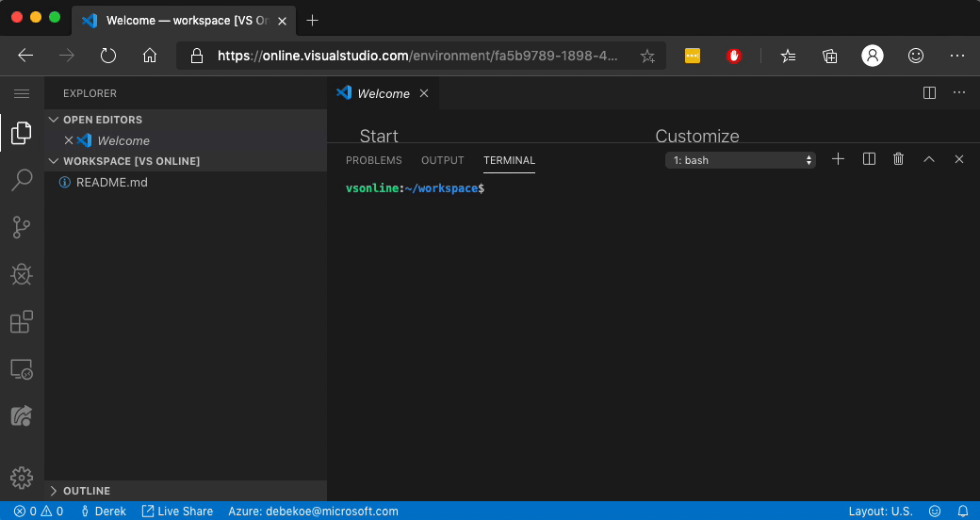980x520 pixels.
Task: Open browser profile avatar
Action: coord(873,56)
